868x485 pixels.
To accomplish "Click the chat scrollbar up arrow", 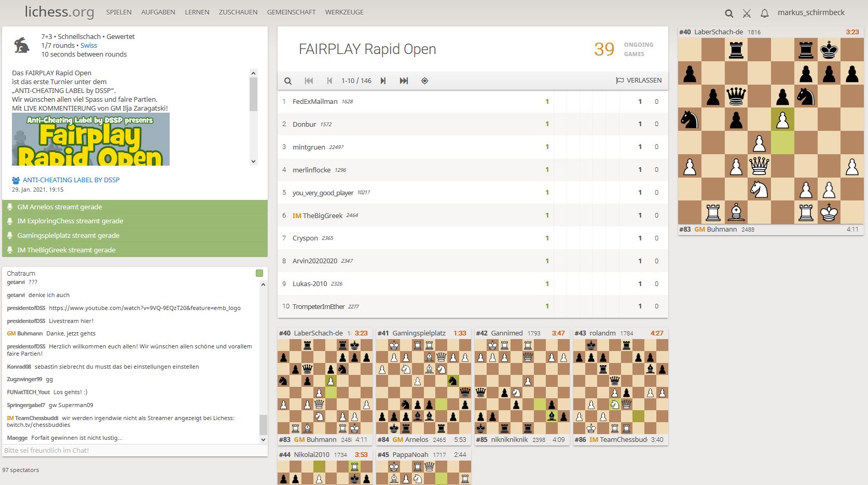I will click(263, 285).
